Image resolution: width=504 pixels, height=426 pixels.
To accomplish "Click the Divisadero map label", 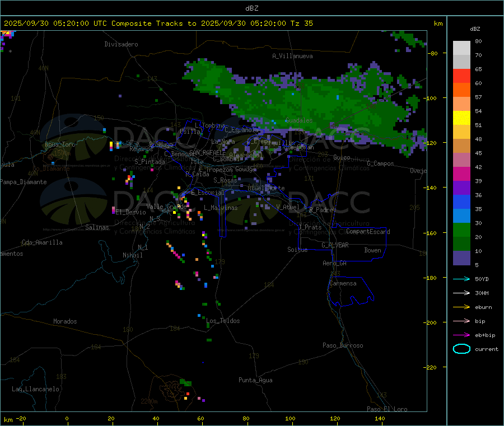I will tap(121, 44).
